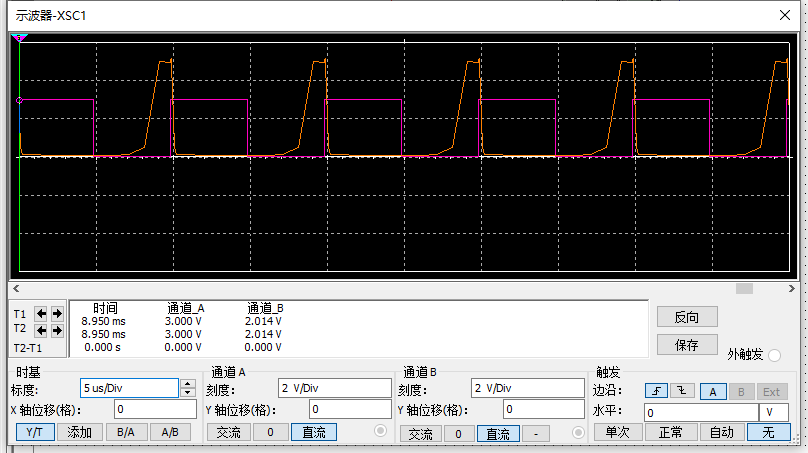Click the T1 cursor marker at top
Screen dimensions: 808x453
[x=19, y=38]
